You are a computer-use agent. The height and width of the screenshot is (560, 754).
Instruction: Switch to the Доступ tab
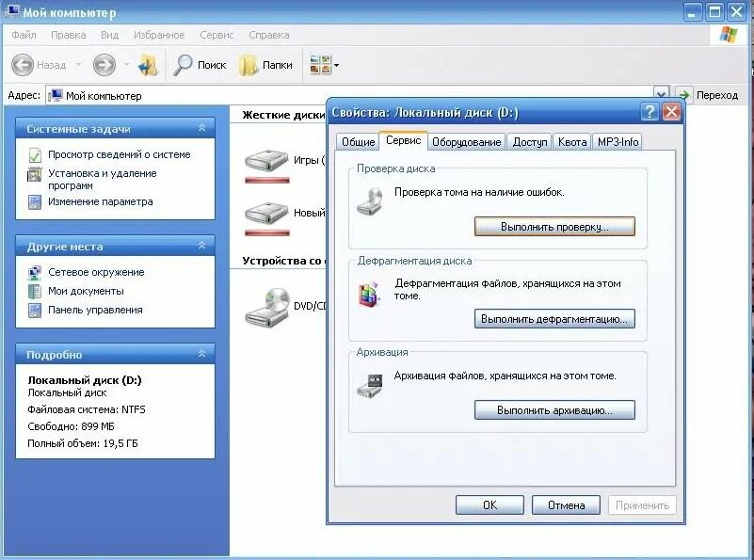click(x=530, y=142)
